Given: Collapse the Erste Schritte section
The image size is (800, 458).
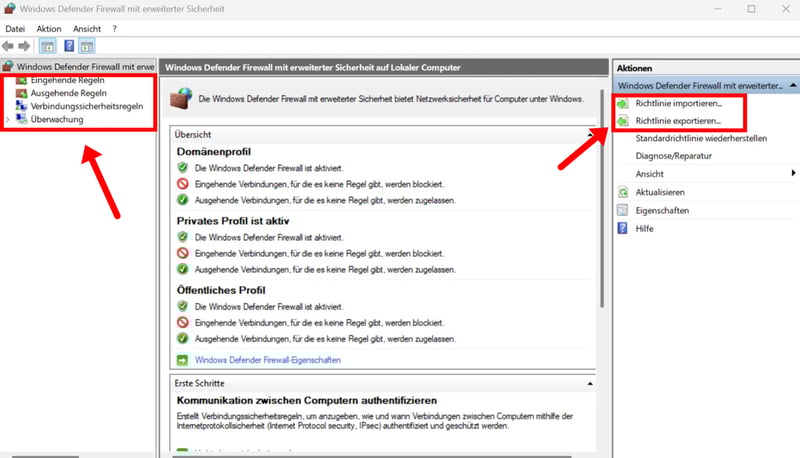Looking at the screenshot, I should click(590, 384).
